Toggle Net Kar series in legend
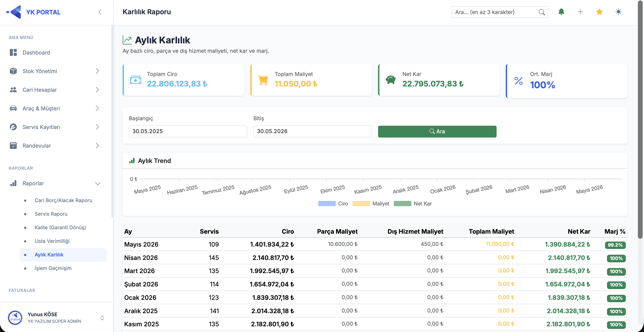 [413, 203]
